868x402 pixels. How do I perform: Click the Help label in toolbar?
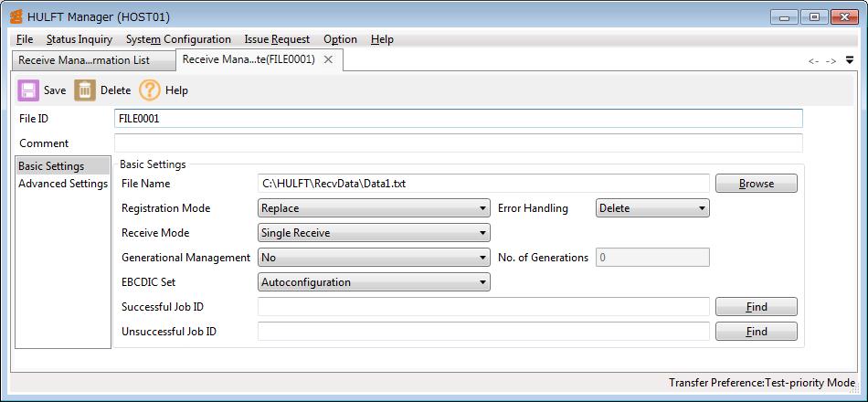[176, 90]
